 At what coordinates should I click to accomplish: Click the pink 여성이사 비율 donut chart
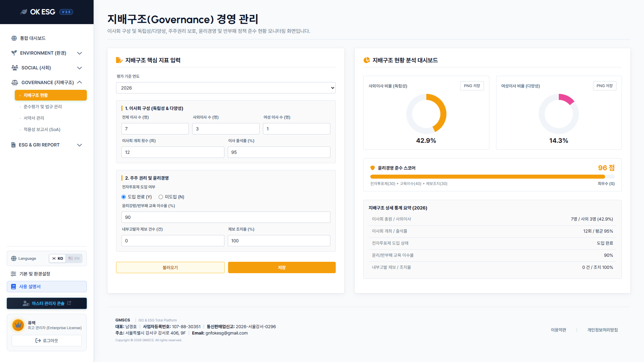click(559, 114)
